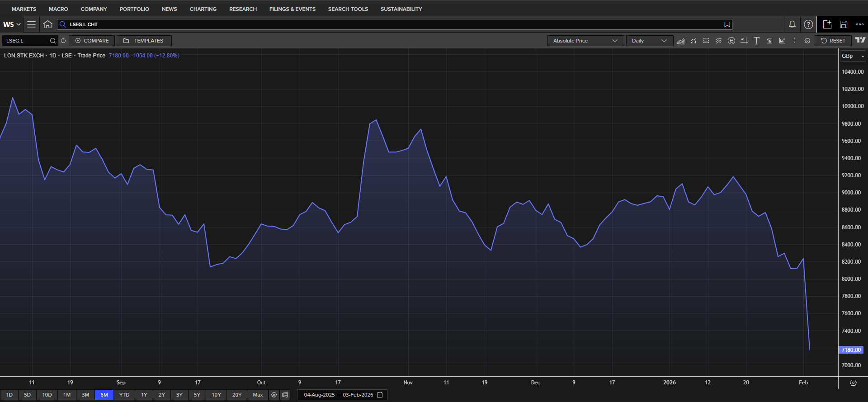This screenshot has width=868, height=402.
Task: Open the MARKETS menu
Action: (x=24, y=9)
